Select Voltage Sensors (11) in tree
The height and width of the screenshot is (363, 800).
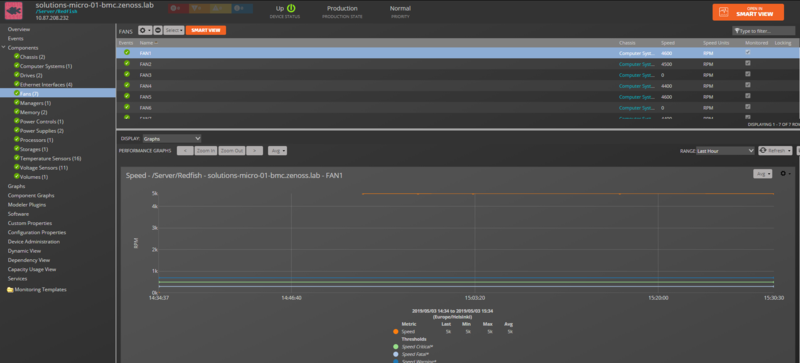(44, 167)
